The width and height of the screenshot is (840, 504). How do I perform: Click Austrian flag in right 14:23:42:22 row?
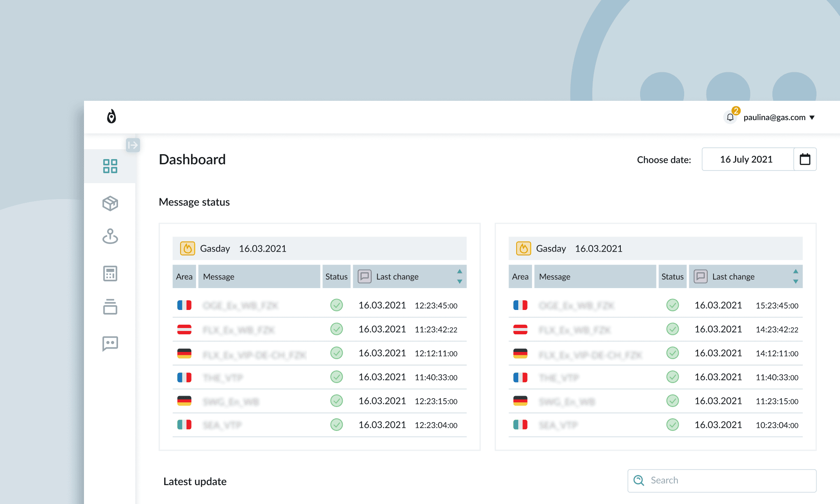click(x=520, y=329)
